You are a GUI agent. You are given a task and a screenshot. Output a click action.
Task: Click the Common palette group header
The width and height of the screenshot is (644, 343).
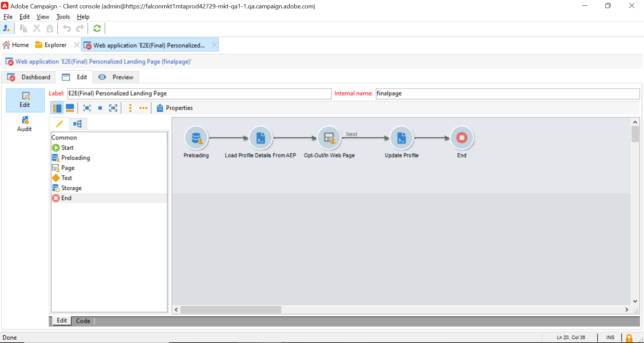[x=64, y=138]
